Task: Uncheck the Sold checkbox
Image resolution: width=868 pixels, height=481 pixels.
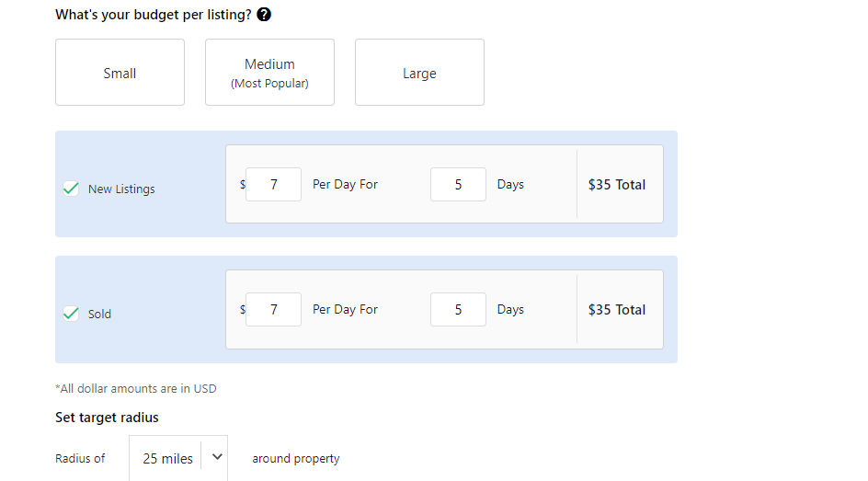Action: pyautogui.click(x=71, y=314)
